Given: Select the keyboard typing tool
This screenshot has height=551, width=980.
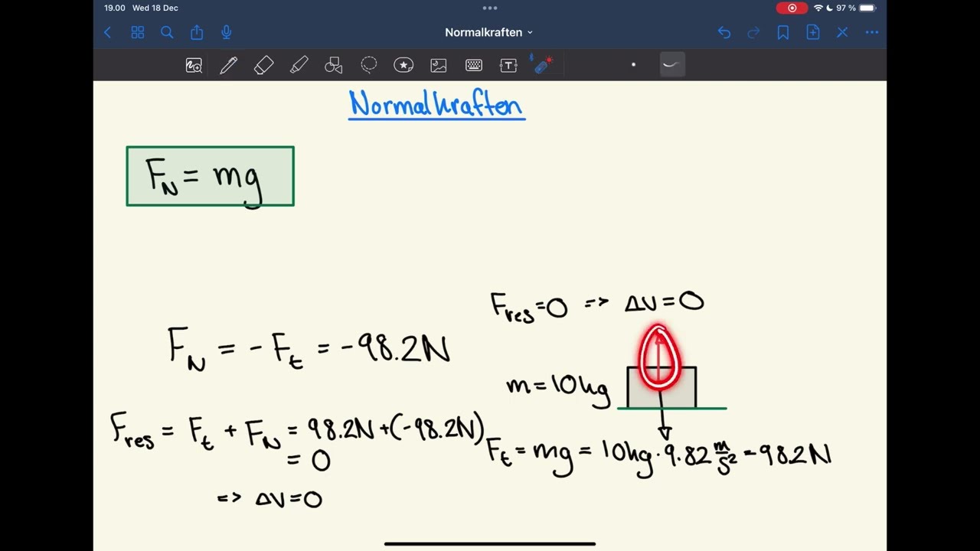Looking at the screenshot, I should pos(474,66).
